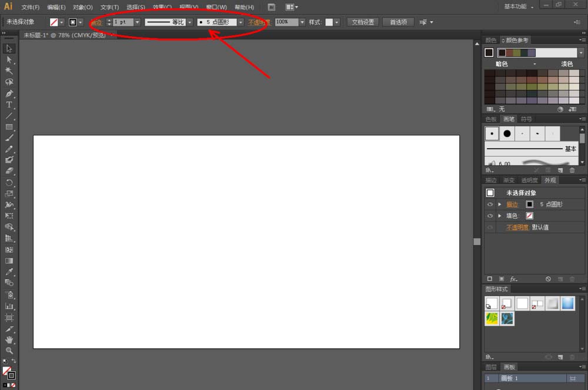The image size is (588, 390).
Task: Select the Perspective Grid tool
Action: [x=9, y=238]
